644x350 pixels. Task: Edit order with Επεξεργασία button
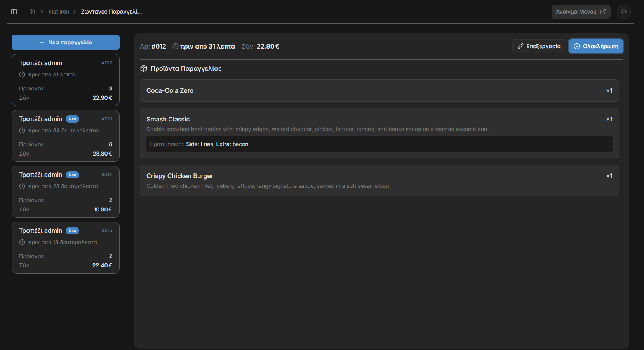click(x=539, y=46)
